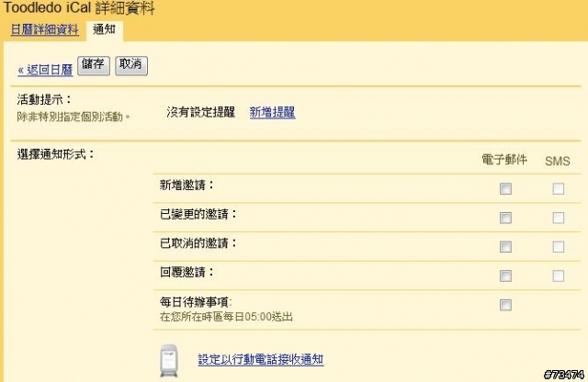
Task: Click the « 返回日曆 link
Action: [x=45, y=70]
